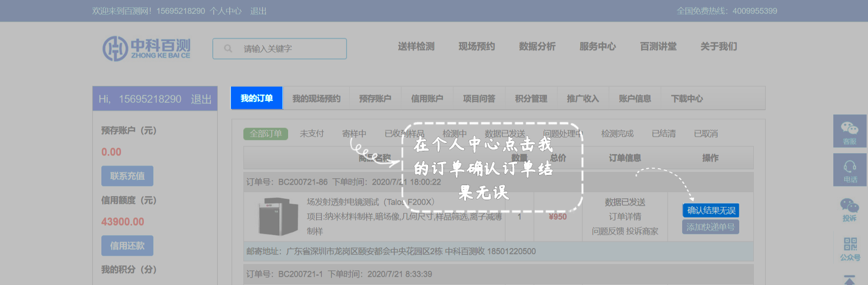This screenshot has height=285, width=868.
Task: Open 百测讲堂 in the navigation menu
Action: click(658, 47)
